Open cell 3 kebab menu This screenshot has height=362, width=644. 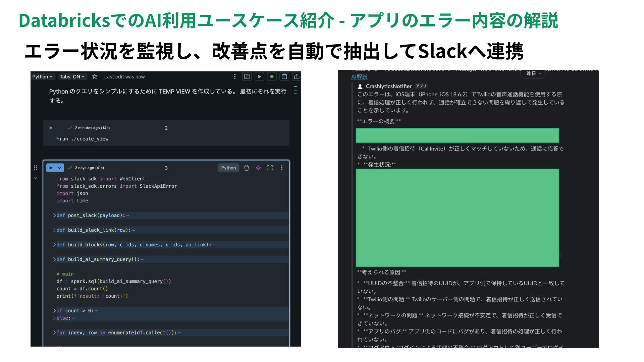(282, 168)
